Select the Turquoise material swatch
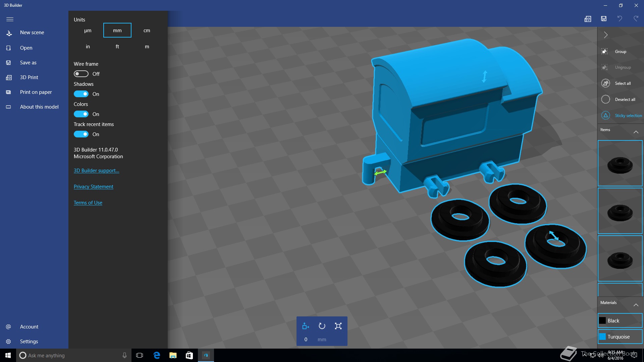The width and height of the screenshot is (644, 362). [602, 337]
